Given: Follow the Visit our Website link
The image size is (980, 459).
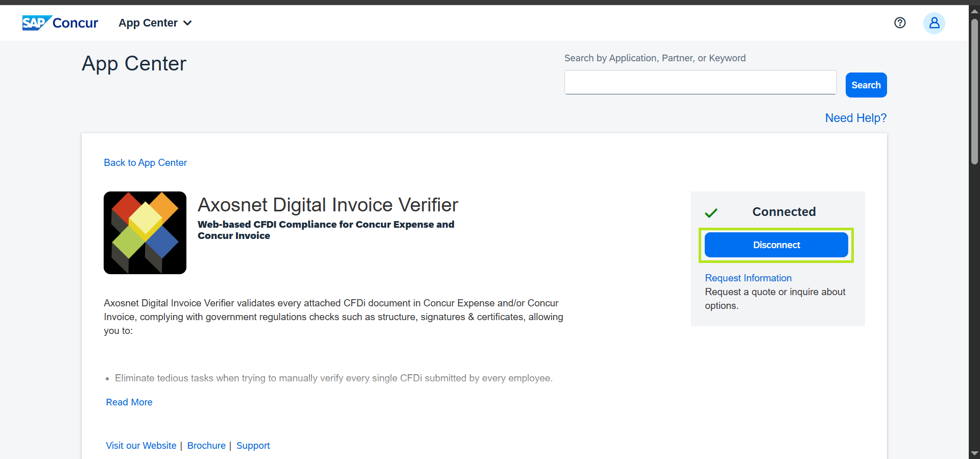Looking at the screenshot, I should 141,446.
